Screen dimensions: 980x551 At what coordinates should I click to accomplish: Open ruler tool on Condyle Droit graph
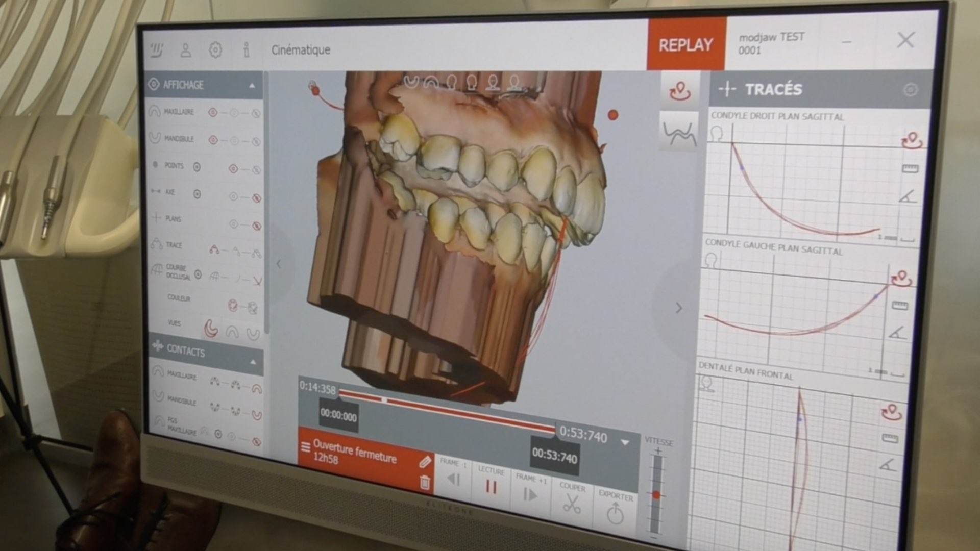click(910, 168)
